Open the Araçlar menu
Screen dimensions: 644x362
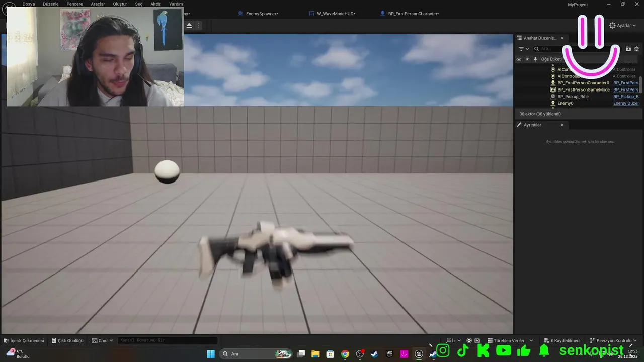pyautogui.click(x=98, y=4)
